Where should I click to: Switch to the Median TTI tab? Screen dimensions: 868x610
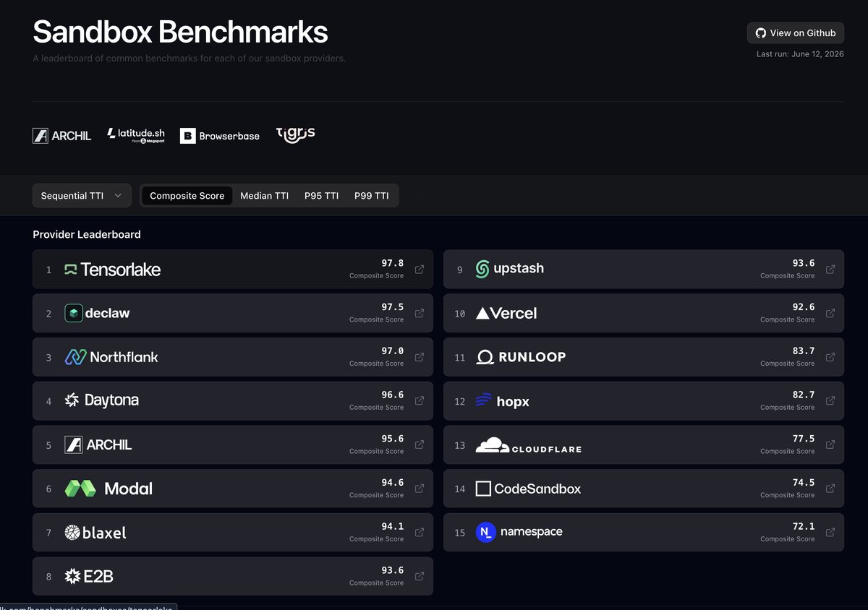pyautogui.click(x=265, y=196)
